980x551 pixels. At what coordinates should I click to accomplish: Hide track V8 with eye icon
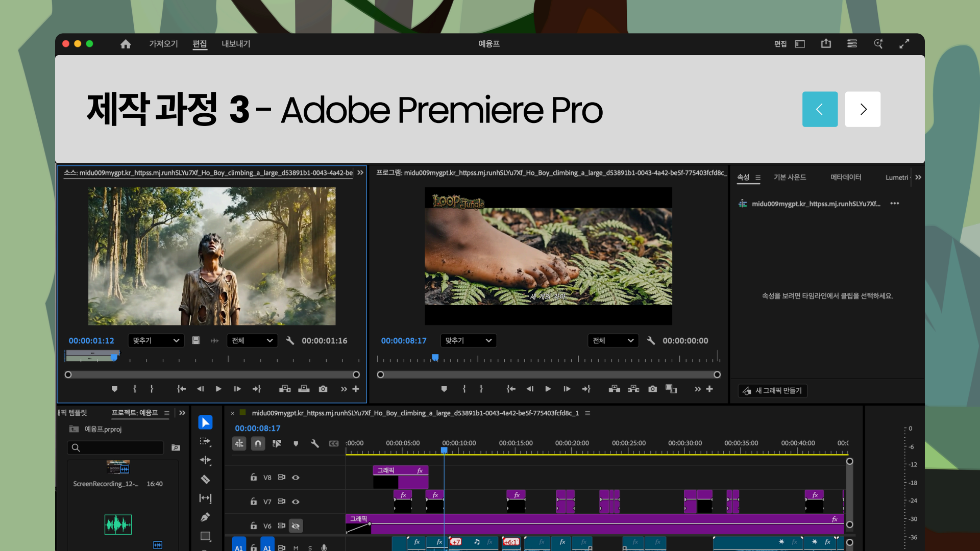point(296,478)
